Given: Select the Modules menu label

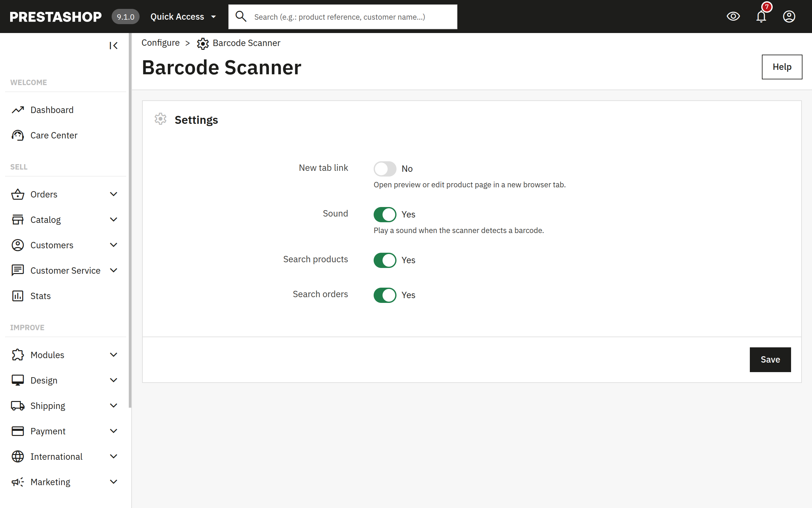Looking at the screenshot, I should click(x=47, y=355).
